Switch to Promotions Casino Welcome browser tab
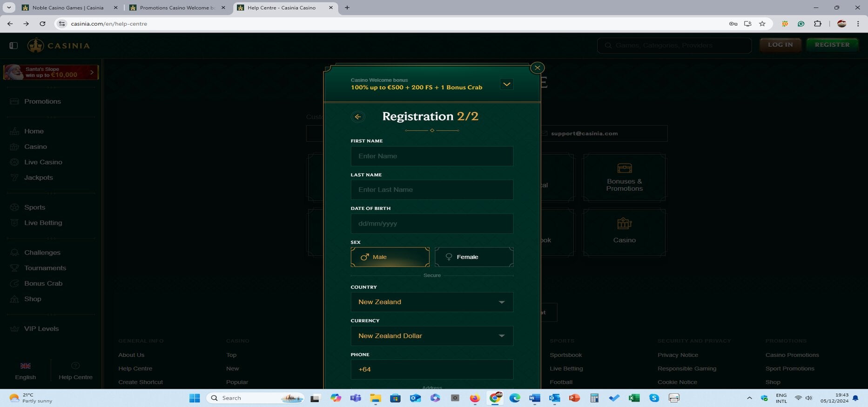 [x=177, y=7]
